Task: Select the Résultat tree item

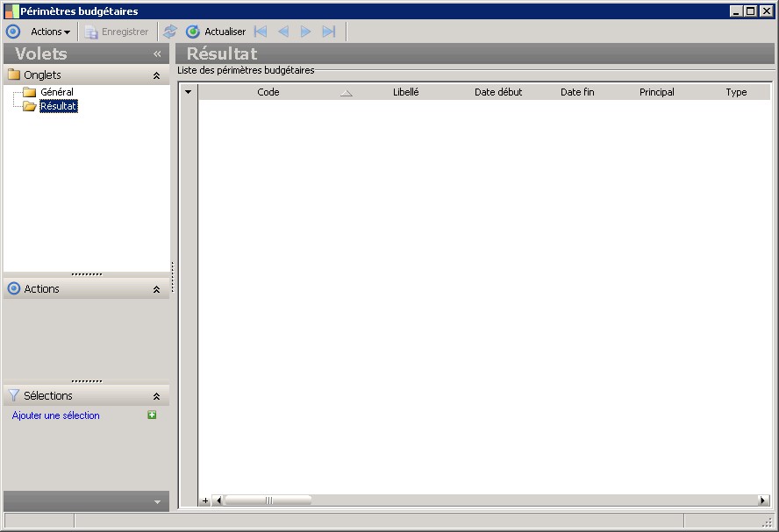Action: coord(59,106)
